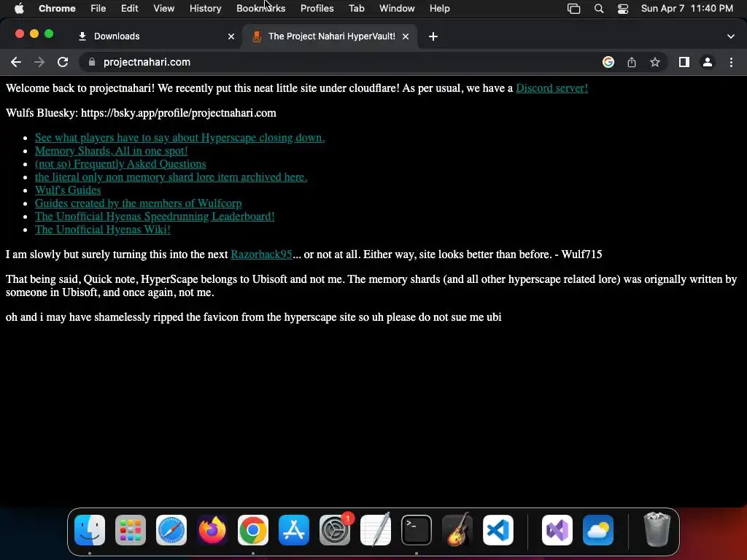The image size is (747, 560).
Task: Open Visual Studio Code from the dock
Action: (x=498, y=530)
